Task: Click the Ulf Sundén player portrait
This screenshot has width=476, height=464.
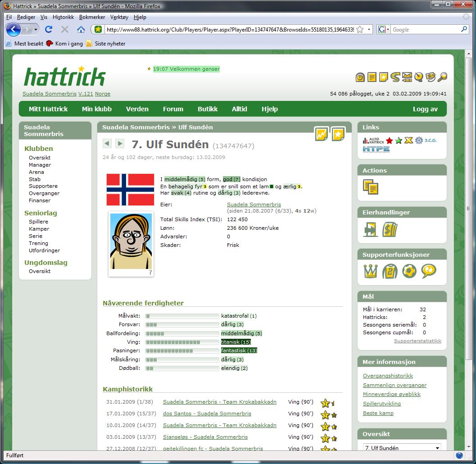Action: [x=131, y=241]
